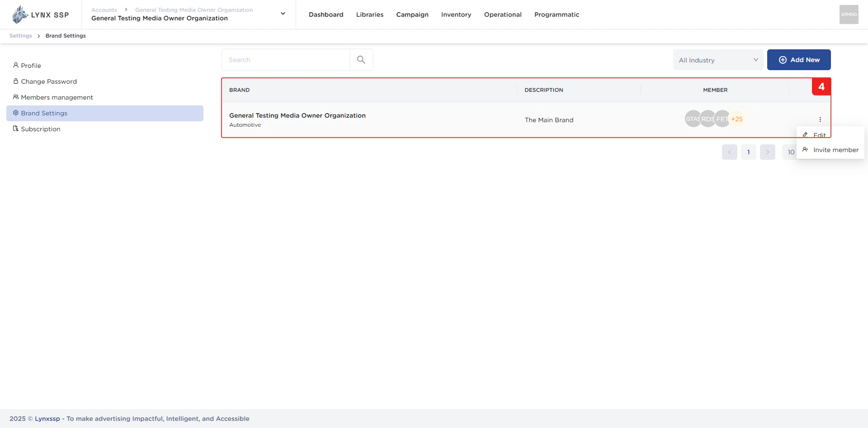868x429 pixels.
Task: Click the GTA member avatar
Action: (692, 119)
